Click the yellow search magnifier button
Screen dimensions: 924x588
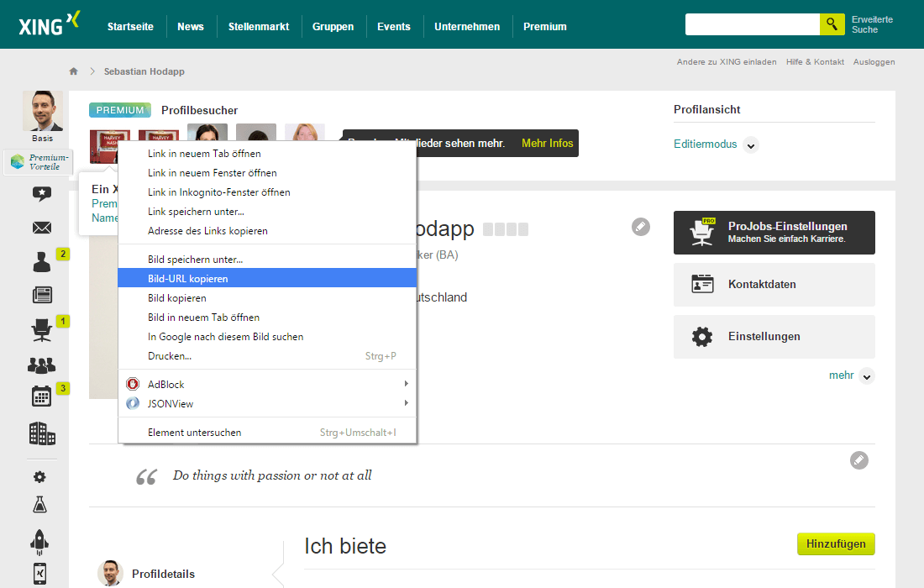pyautogui.click(x=832, y=24)
